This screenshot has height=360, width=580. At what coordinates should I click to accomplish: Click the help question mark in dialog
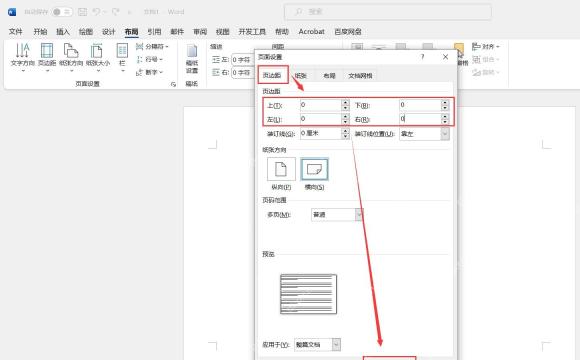pyautogui.click(x=422, y=57)
